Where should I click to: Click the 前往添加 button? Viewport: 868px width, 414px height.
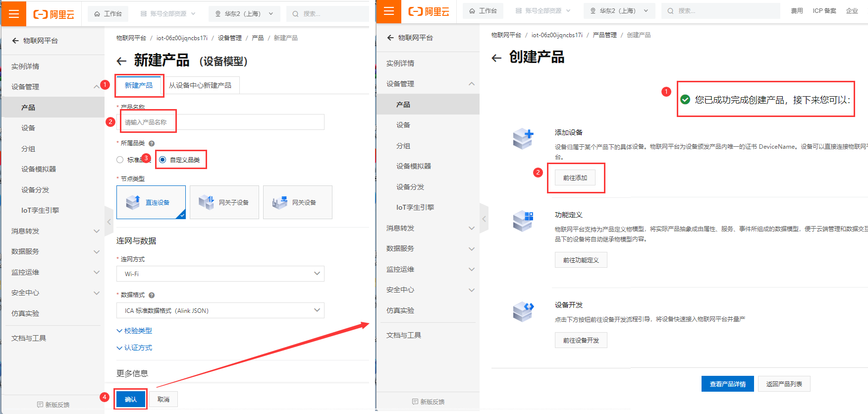tap(575, 177)
